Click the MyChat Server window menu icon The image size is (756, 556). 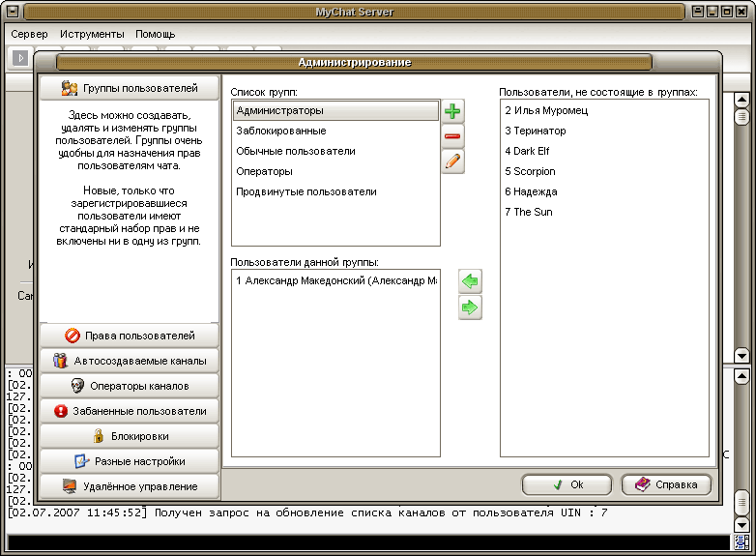[13, 11]
